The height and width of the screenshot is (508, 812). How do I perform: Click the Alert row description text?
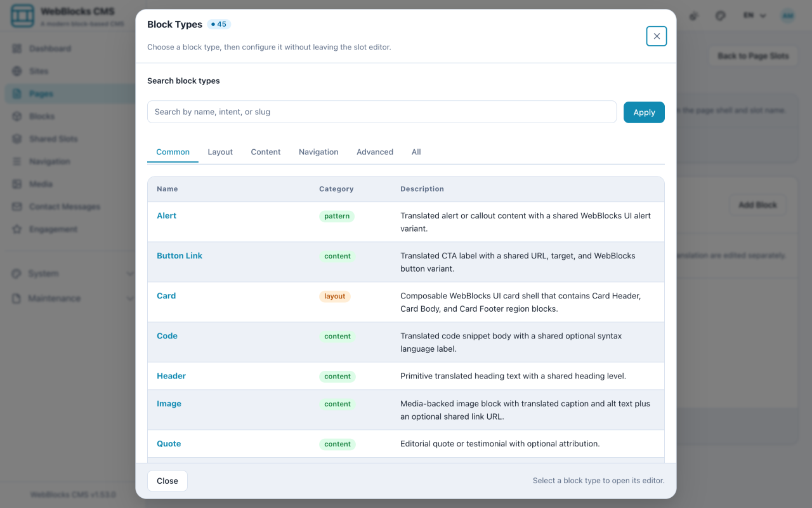tap(526, 222)
